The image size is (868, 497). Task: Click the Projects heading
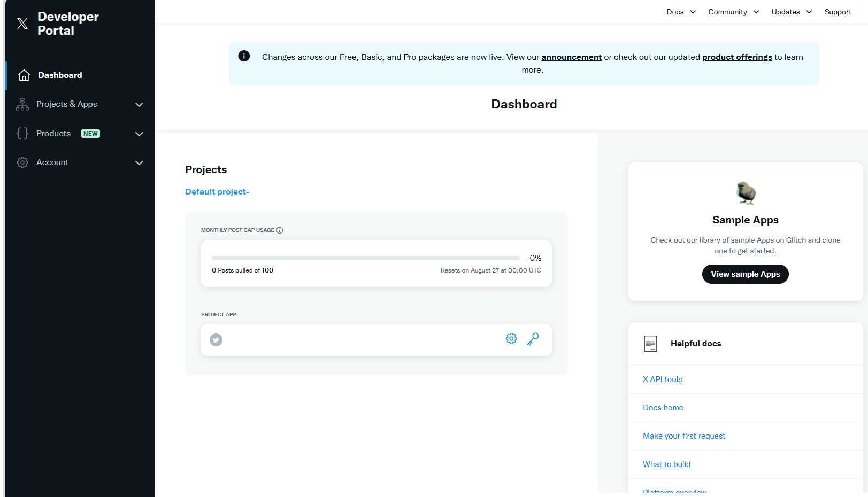(x=206, y=169)
